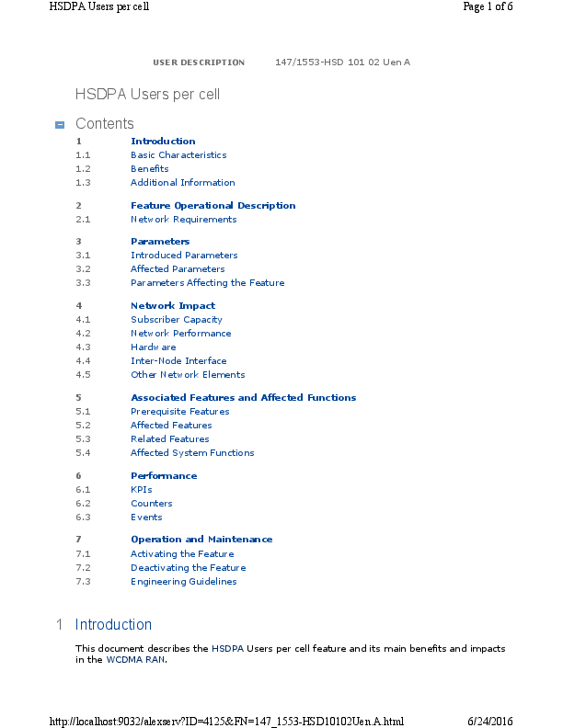The width and height of the screenshot is (563, 728).
Task: Jump to Activating the Feature
Action: 182,554
